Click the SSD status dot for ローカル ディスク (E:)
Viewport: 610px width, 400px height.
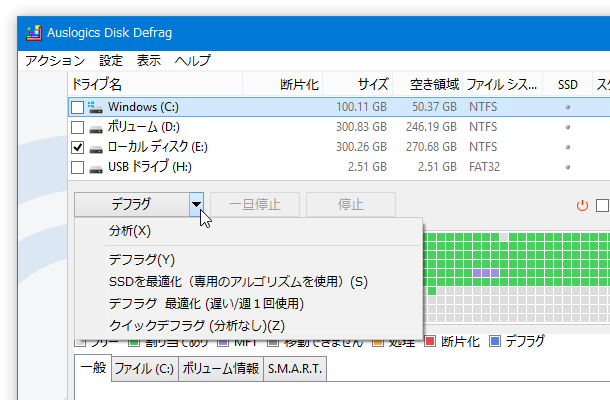tap(568, 147)
